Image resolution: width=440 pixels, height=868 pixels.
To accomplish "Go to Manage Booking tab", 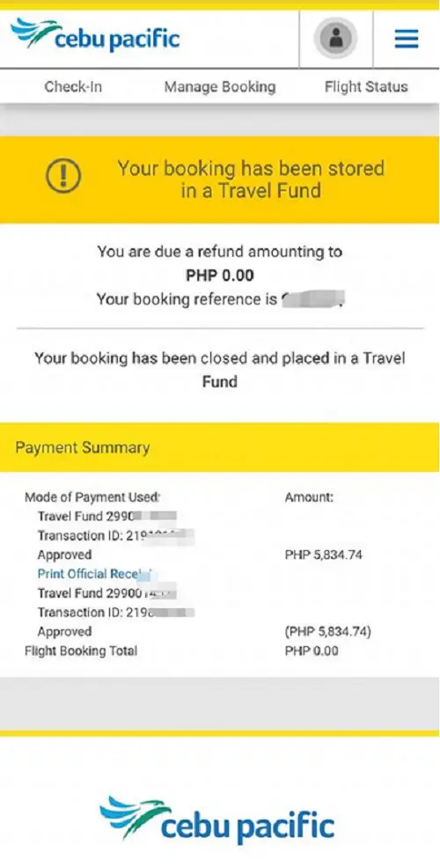I will tap(220, 87).
